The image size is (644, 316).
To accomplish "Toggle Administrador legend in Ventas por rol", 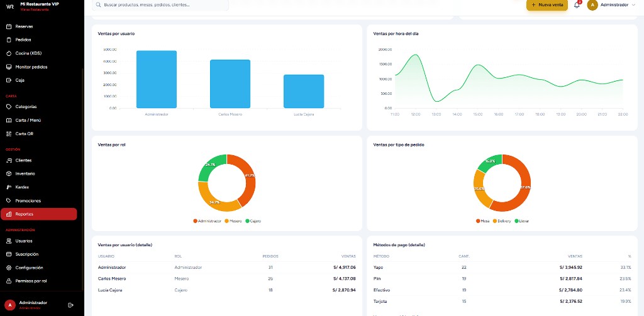I will click(x=207, y=221).
